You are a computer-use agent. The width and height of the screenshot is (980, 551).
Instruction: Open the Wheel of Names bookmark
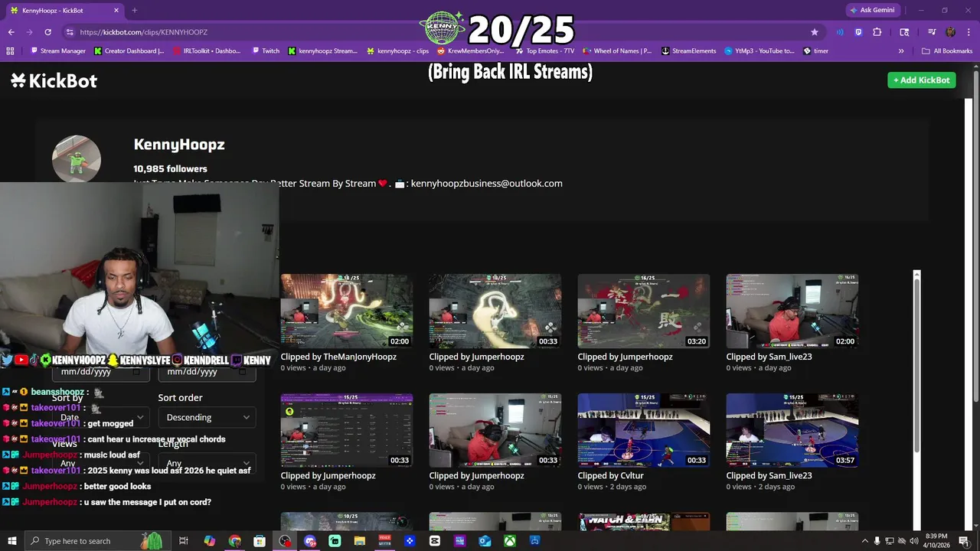click(x=616, y=51)
